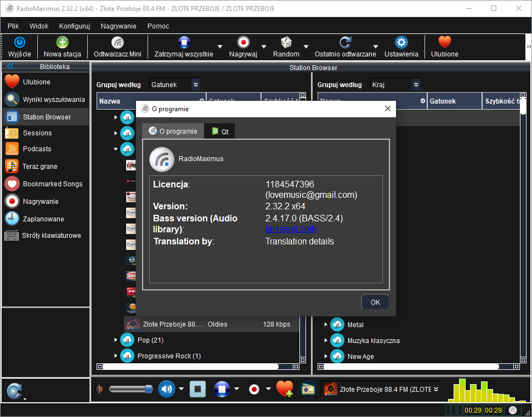Expand the Progressive Rock (1) group
Viewport: 532px width, 417px height.
pos(116,356)
